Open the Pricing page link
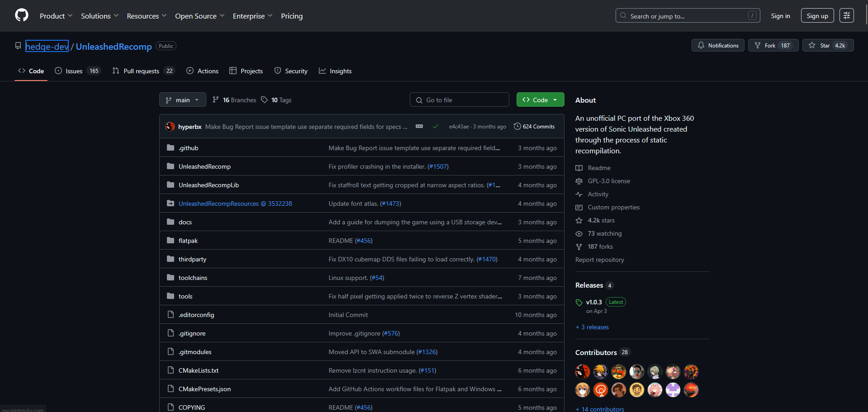This screenshot has width=868, height=412. 292,16
